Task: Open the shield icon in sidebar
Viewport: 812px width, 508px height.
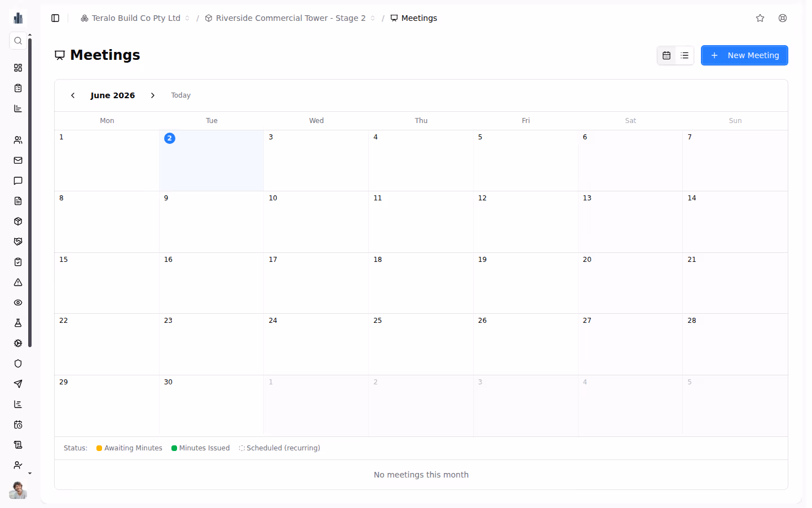Action: pyautogui.click(x=18, y=364)
